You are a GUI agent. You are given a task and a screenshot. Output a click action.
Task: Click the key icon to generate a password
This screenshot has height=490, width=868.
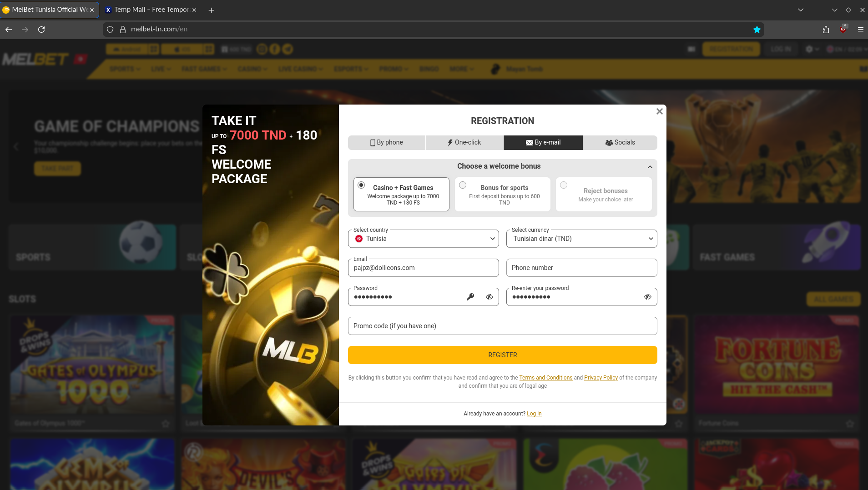click(470, 297)
